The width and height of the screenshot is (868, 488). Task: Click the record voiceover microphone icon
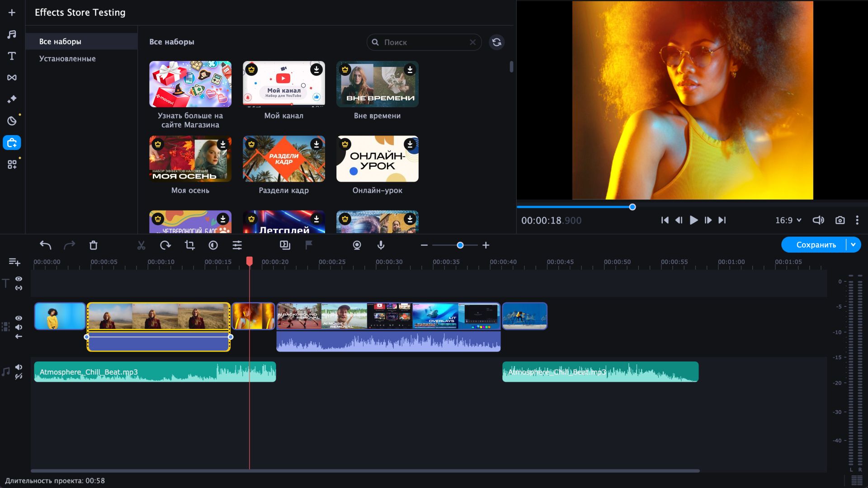(x=381, y=245)
